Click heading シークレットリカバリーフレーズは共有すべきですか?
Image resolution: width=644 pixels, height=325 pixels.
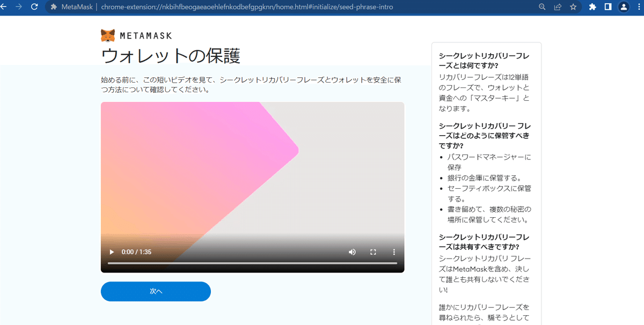[x=485, y=242]
